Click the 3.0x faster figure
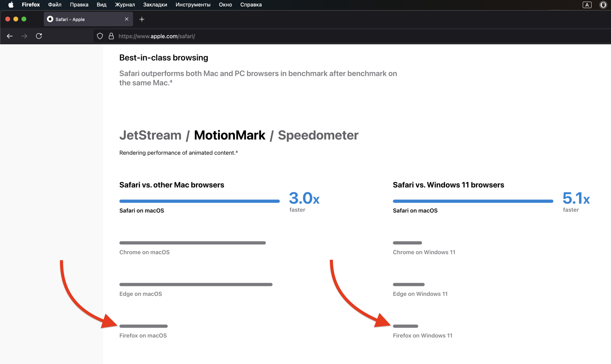Image resolution: width=611 pixels, height=364 pixels. tap(304, 201)
